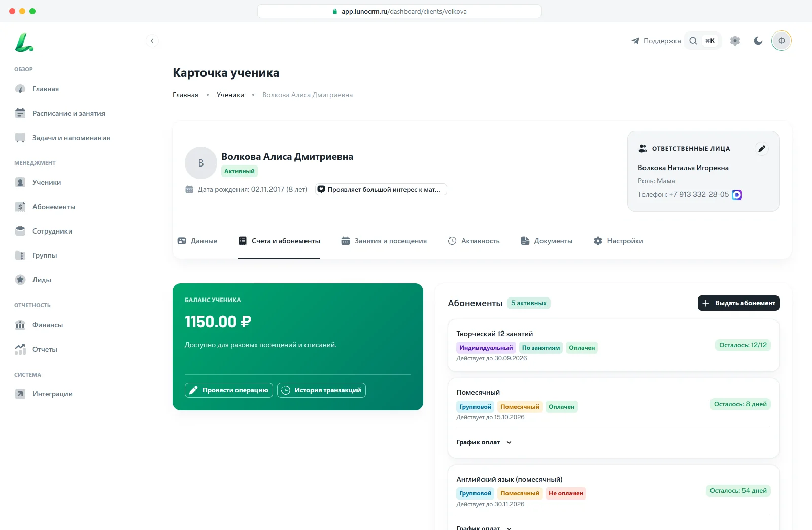Select the Счета и абонементы tab
812x530 pixels.
[x=279, y=241]
